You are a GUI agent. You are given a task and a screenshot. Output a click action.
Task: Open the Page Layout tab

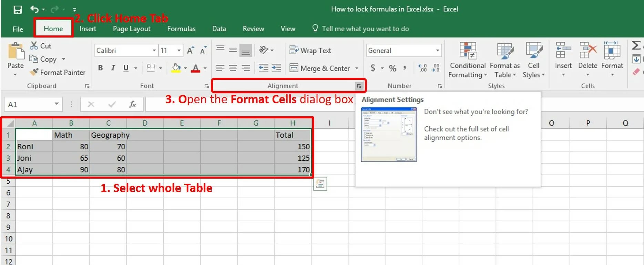coord(132,29)
